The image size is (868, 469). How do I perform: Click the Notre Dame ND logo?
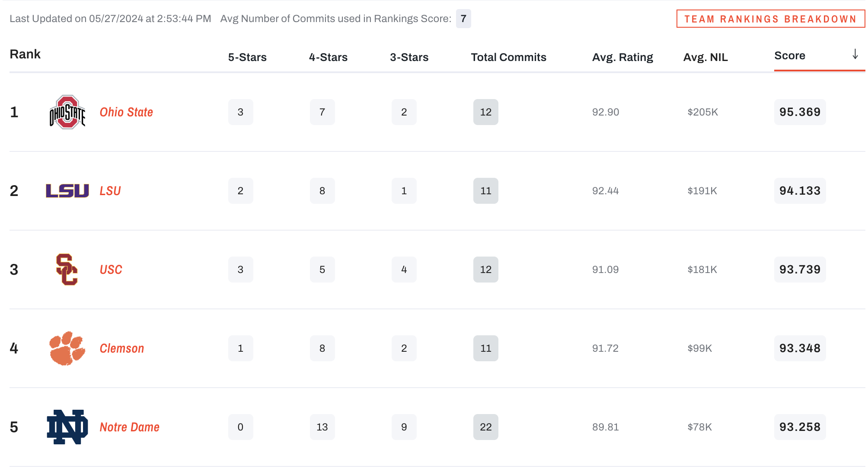[x=67, y=427]
